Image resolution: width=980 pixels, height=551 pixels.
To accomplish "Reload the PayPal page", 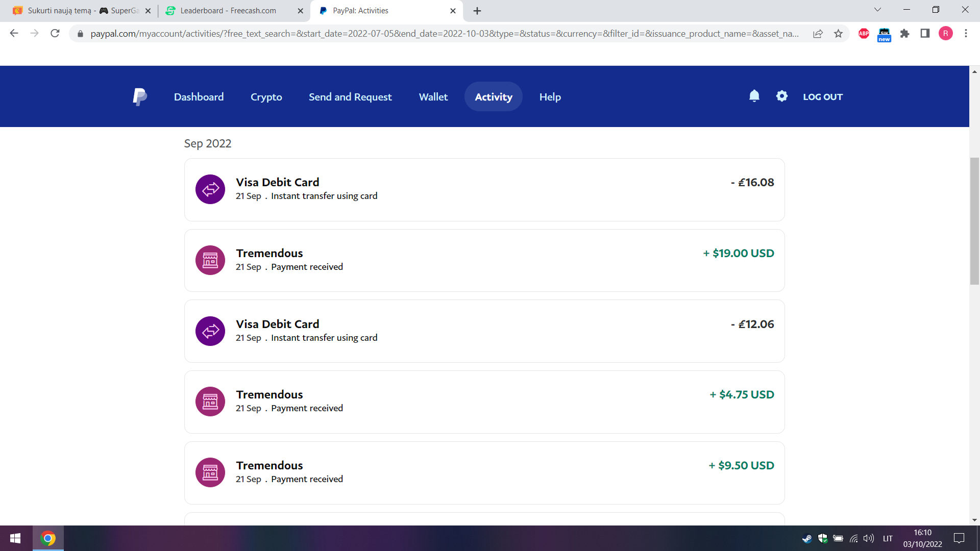I will [55, 33].
